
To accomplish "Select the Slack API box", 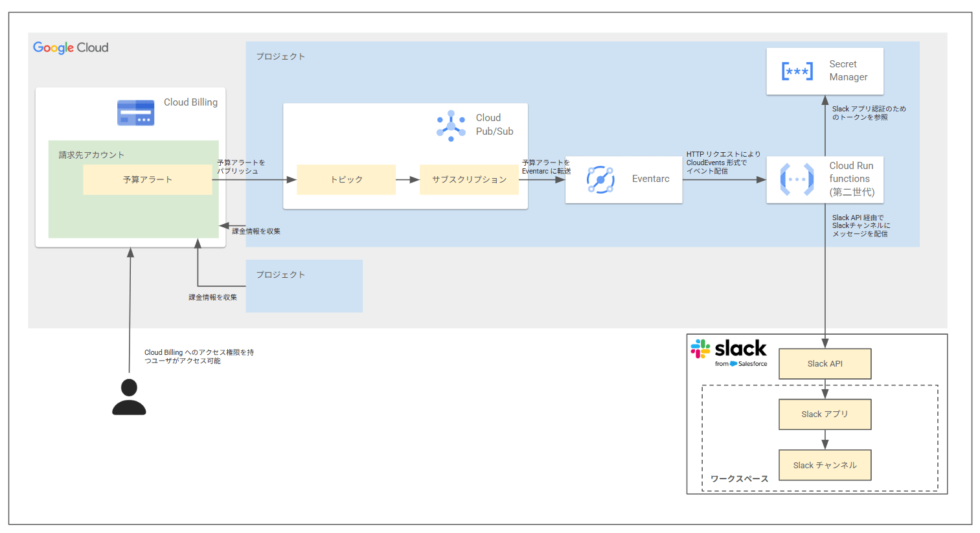I will (x=825, y=364).
